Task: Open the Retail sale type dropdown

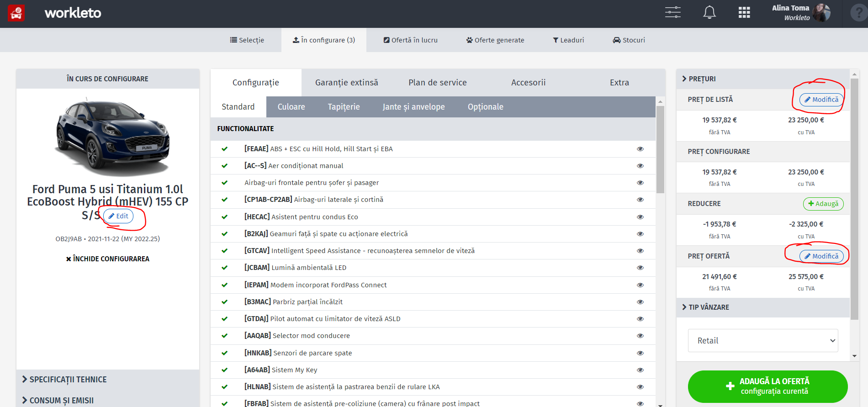Action: point(763,341)
